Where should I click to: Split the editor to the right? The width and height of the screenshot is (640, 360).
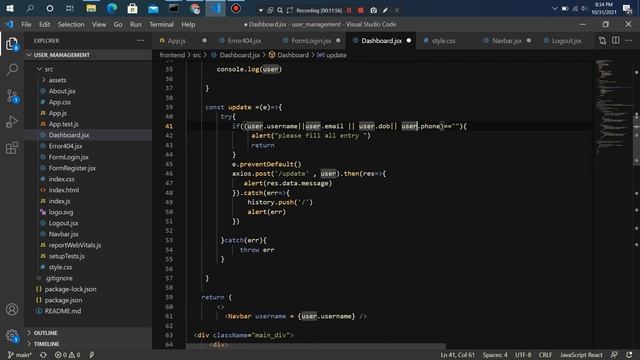[616, 40]
